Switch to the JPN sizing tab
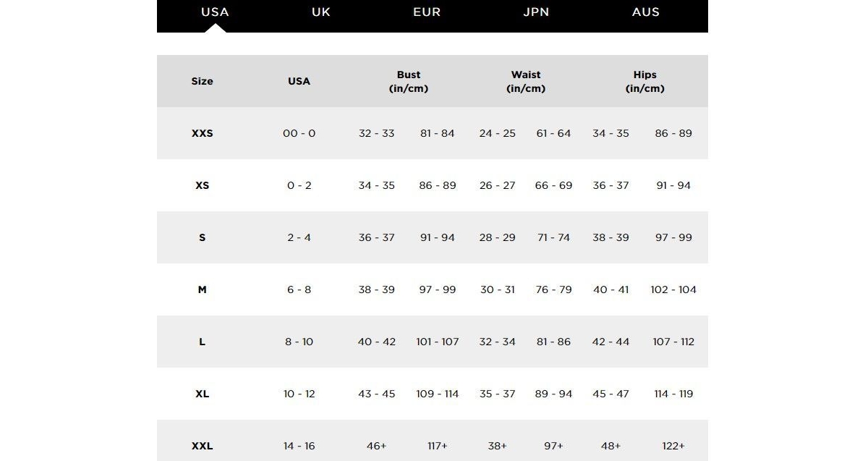The width and height of the screenshot is (868, 461). point(536,12)
